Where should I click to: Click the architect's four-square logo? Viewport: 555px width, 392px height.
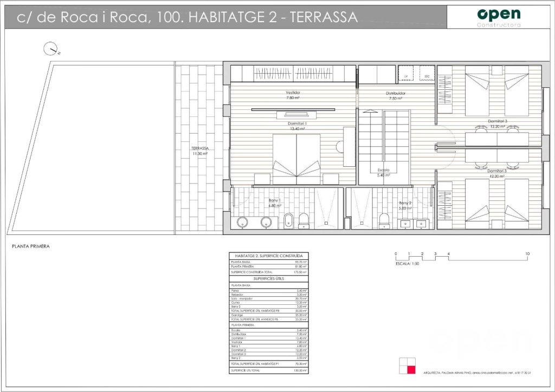[x=406, y=365]
